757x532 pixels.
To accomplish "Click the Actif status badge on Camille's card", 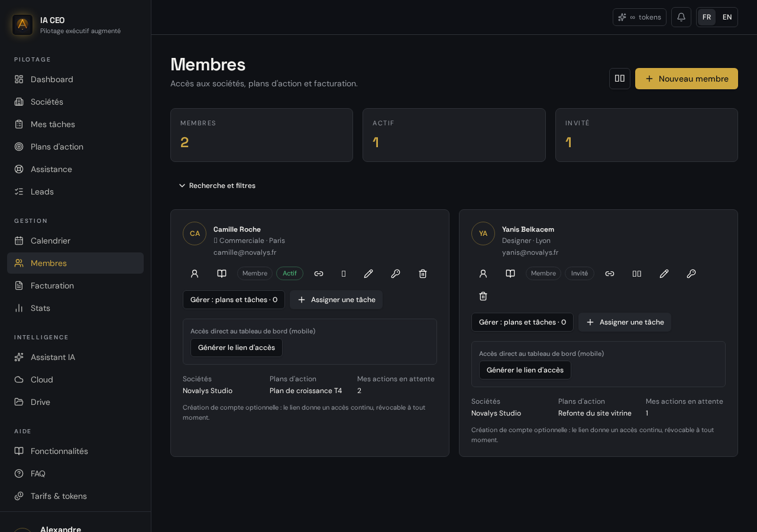I will [290, 274].
